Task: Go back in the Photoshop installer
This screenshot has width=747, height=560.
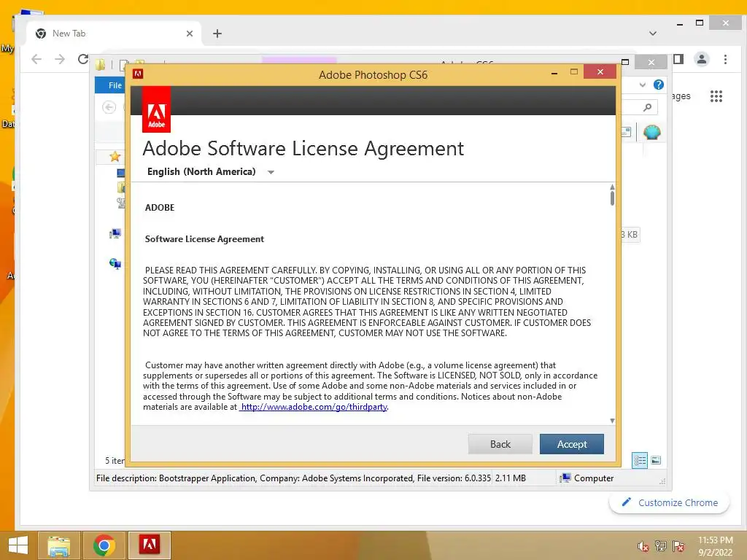Action: coord(500,444)
